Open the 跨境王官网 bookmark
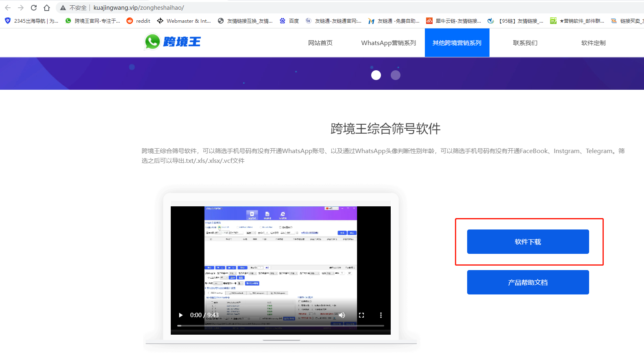644x357 pixels. (93, 21)
